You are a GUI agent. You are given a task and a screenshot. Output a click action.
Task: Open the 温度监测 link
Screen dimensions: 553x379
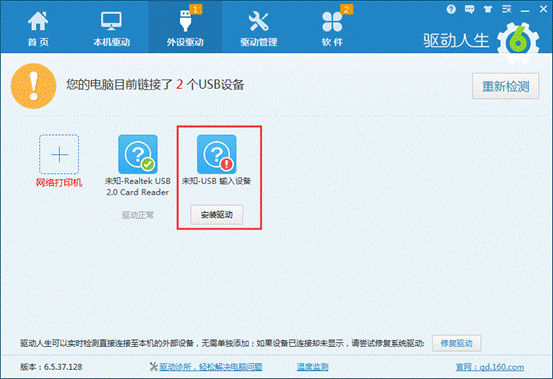point(312,367)
